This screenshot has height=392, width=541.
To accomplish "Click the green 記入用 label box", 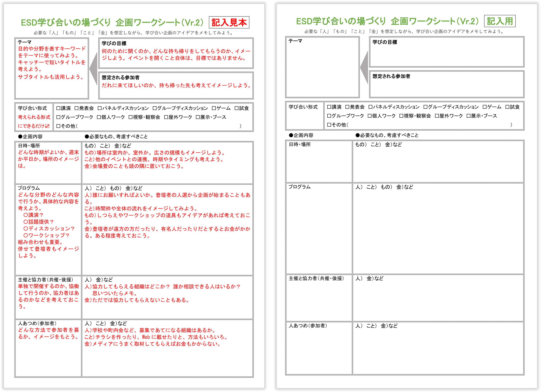I will coord(500,21).
